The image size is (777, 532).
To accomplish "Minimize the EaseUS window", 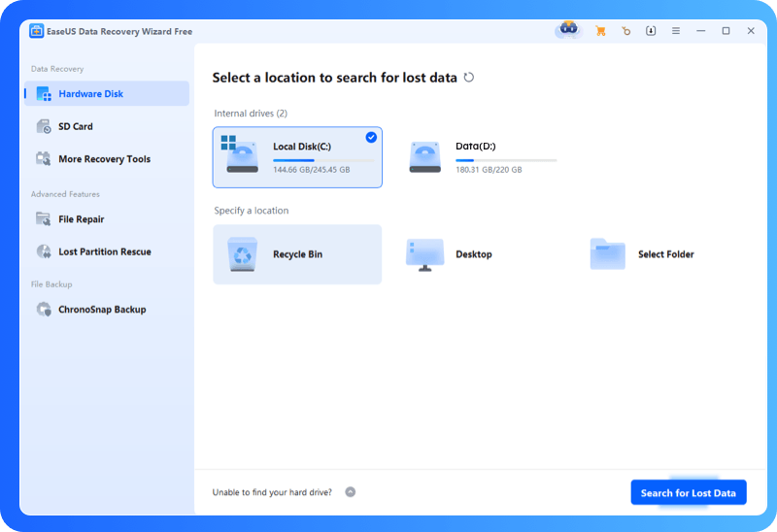I will point(700,31).
